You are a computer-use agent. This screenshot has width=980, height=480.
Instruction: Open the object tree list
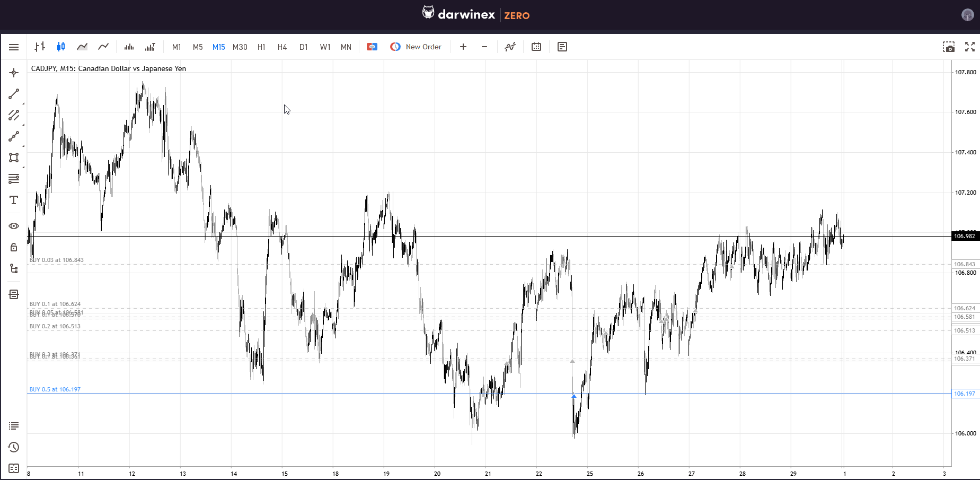tap(14, 268)
